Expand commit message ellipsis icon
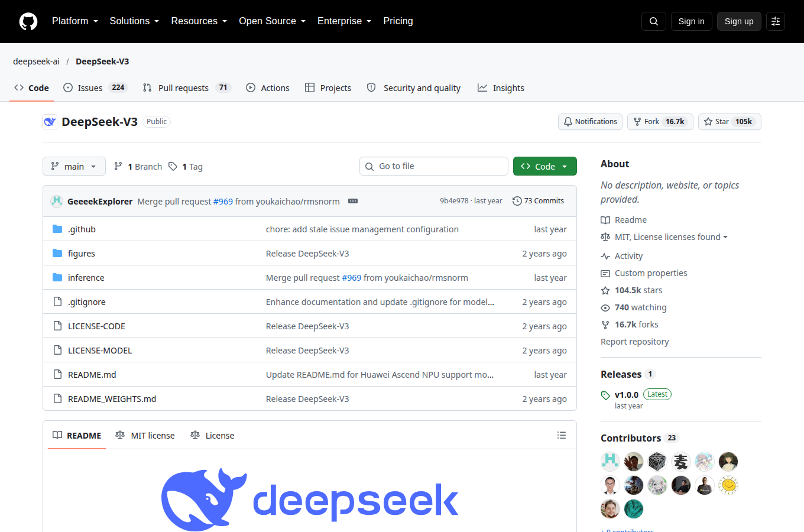Image resolution: width=804 pixels, height=532 pixels. 353,201
